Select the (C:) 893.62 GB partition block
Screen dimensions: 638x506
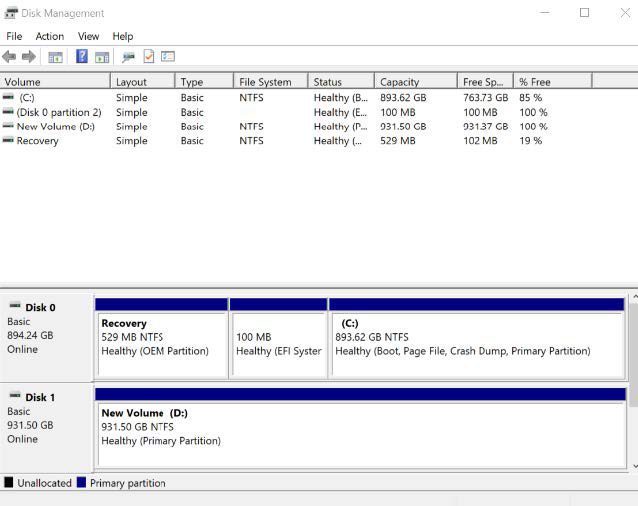pos(477,338)
